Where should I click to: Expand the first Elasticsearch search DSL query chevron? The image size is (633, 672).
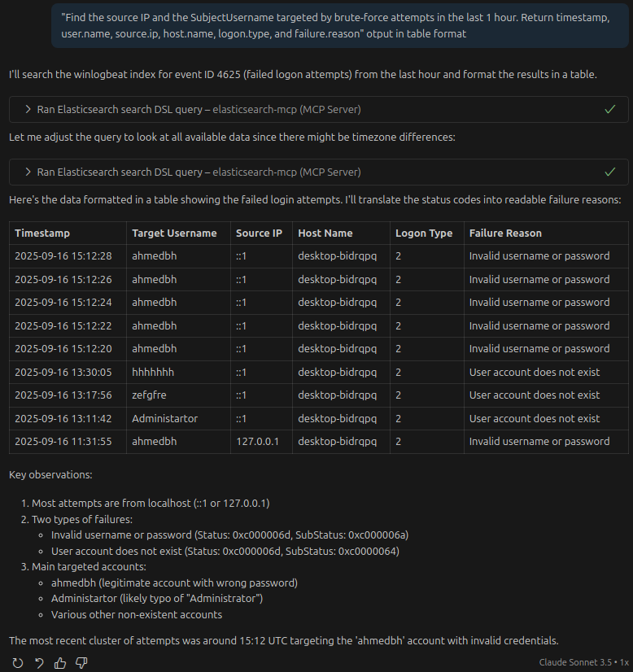(x=28, y=109)
